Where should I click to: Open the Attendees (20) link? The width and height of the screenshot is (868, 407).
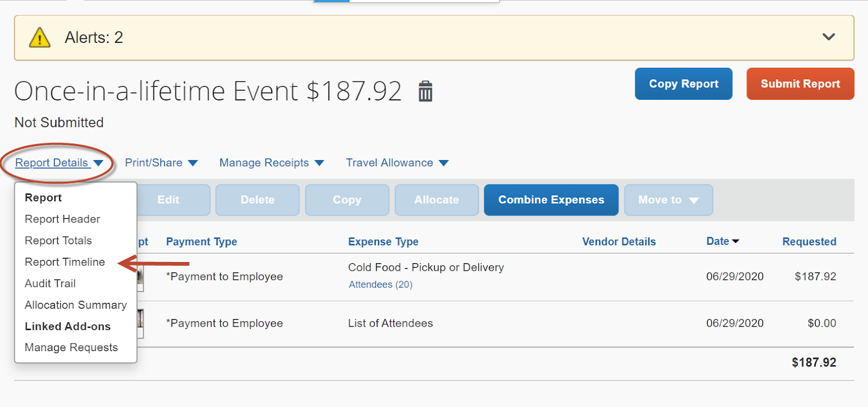point(380,284)
